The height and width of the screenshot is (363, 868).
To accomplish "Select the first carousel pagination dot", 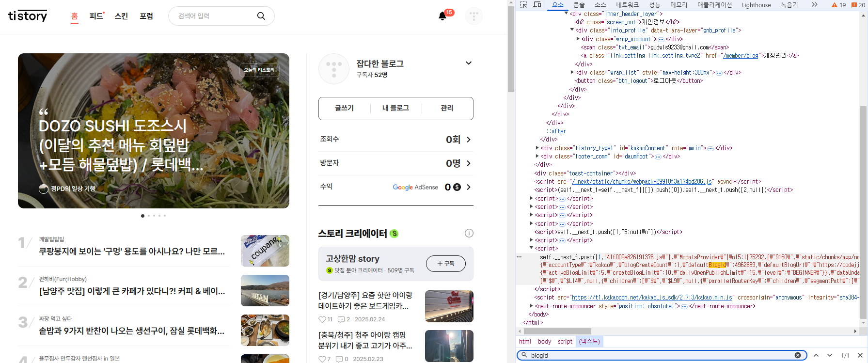I will click(x=142, y=216).
